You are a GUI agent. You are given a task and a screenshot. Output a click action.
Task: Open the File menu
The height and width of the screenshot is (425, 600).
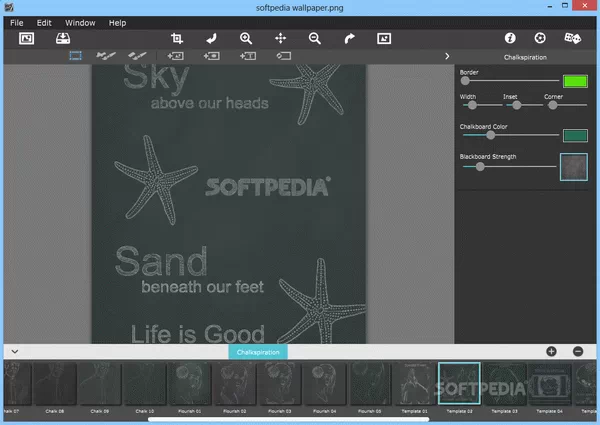coord(16,23)
